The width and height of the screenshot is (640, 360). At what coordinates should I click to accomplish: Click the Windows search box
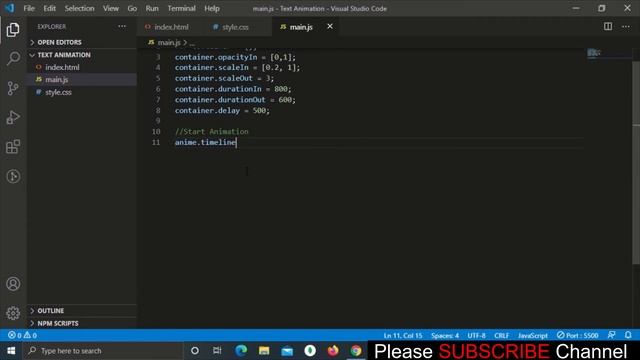(x=104, y=351)
